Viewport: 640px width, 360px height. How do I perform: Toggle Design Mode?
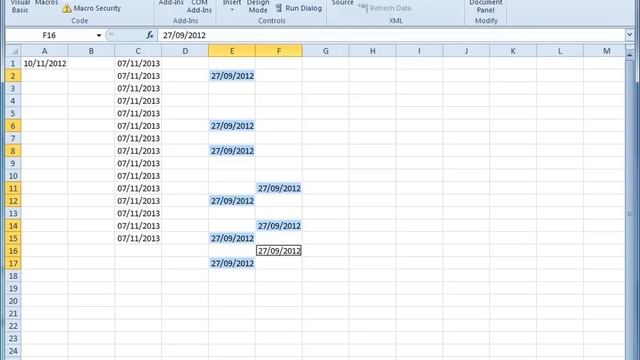click(x=258, y=7)
